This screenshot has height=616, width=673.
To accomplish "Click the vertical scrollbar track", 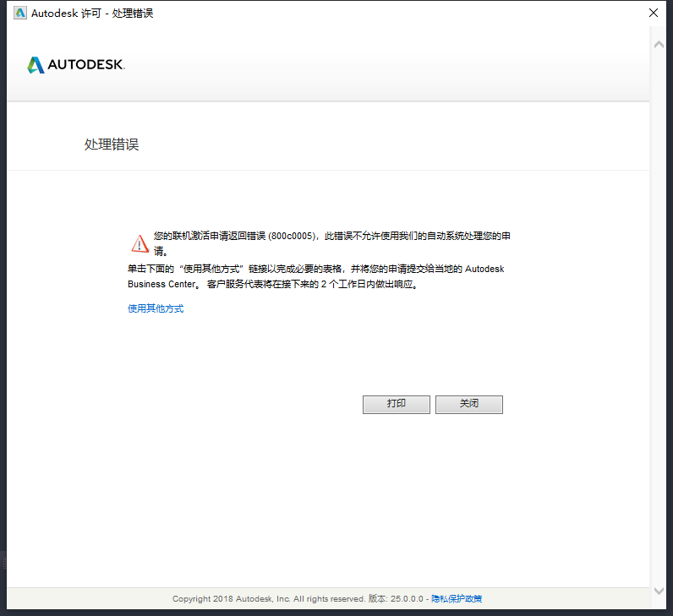I will click(659, 321).
